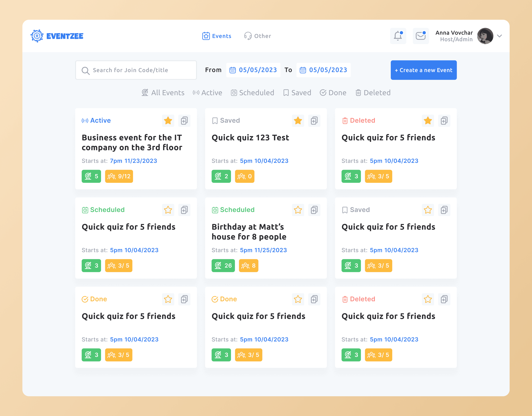Click the 9/12 participants badge
The image size is (532, 416).
coord(119,176)
